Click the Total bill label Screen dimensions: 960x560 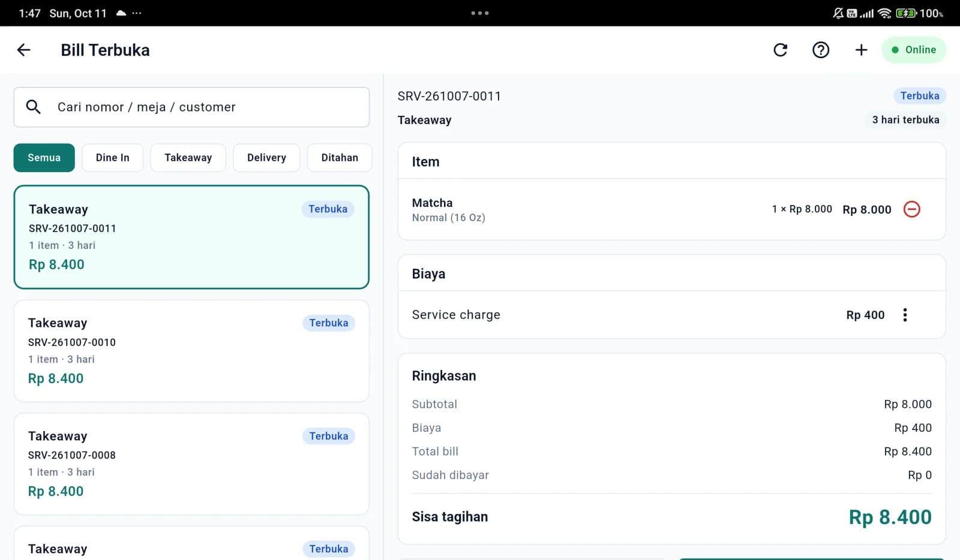[435, 451]
